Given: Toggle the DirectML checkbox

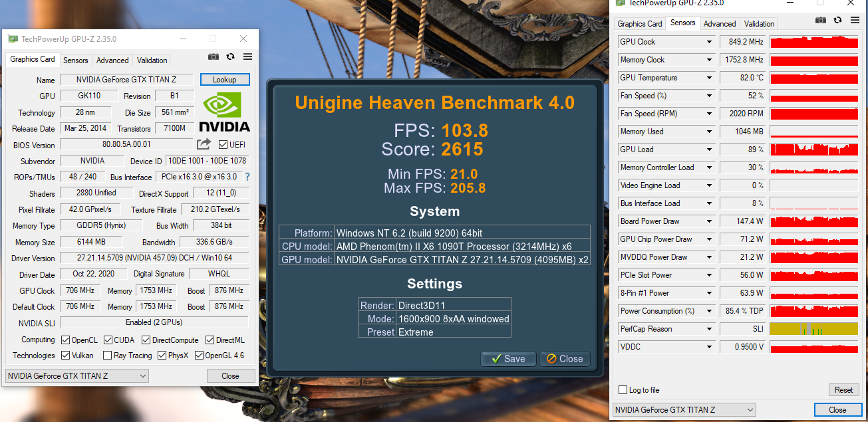Looking at the screenshot, I should [x=210, y=340].
